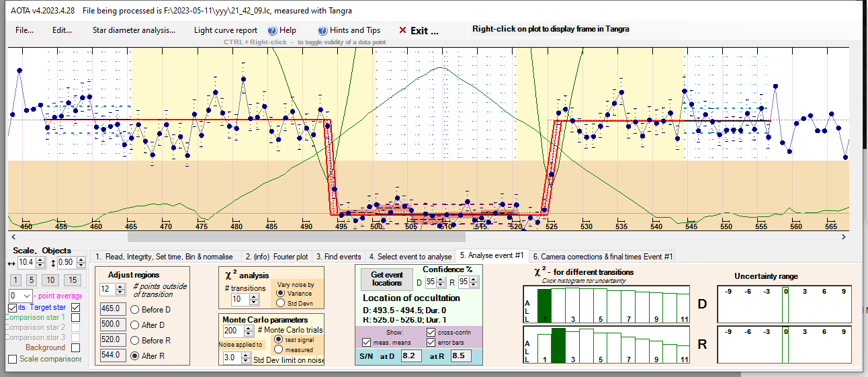Screen dimensions: 868x377
Task: Click the 465.0 Before D field
Action: pyautogui.click(x=112, y=309)
